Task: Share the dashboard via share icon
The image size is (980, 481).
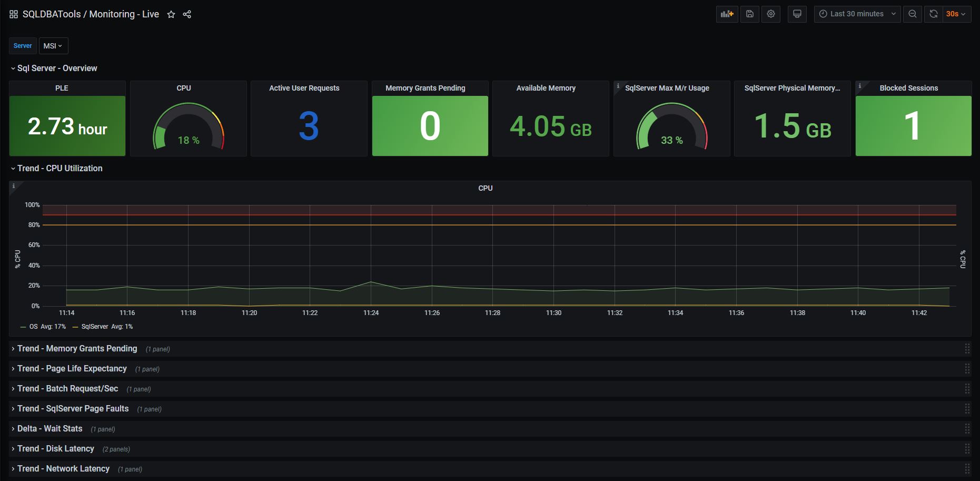Action: tap(187, 14)
